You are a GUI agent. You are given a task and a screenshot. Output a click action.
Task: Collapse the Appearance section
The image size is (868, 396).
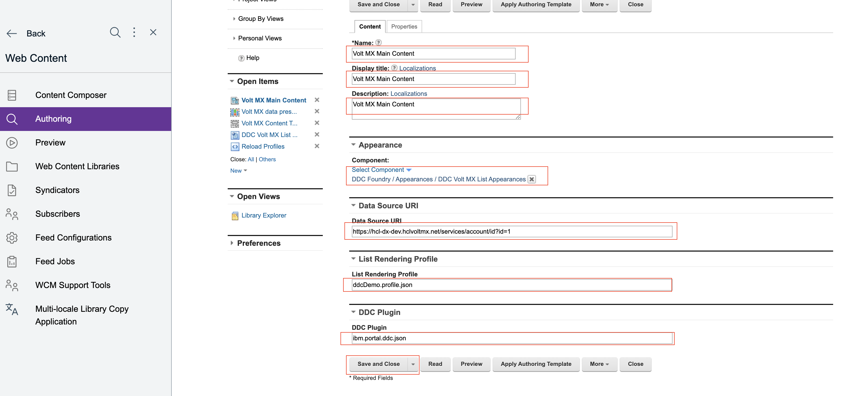click(x=353, y=145)
